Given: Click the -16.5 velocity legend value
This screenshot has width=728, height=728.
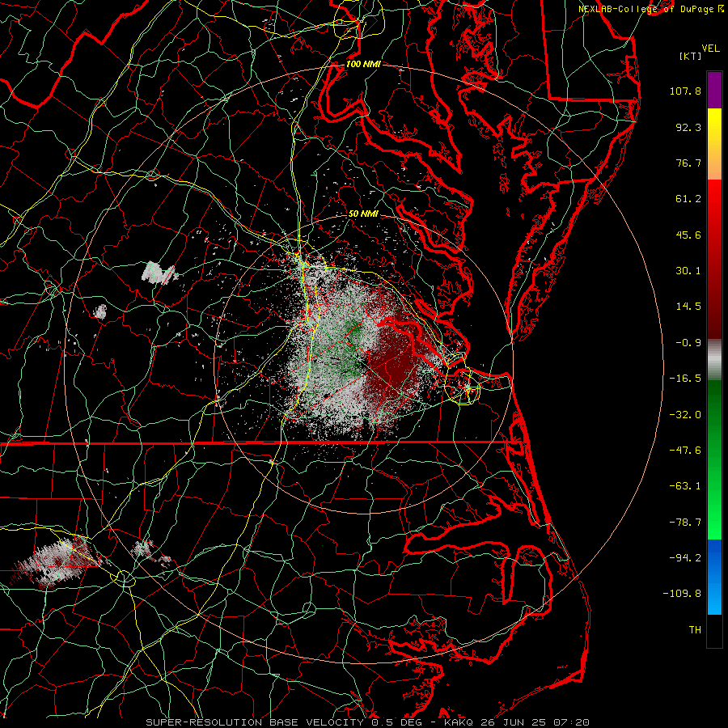Looking at the screenshot, I should coord(685,379).
